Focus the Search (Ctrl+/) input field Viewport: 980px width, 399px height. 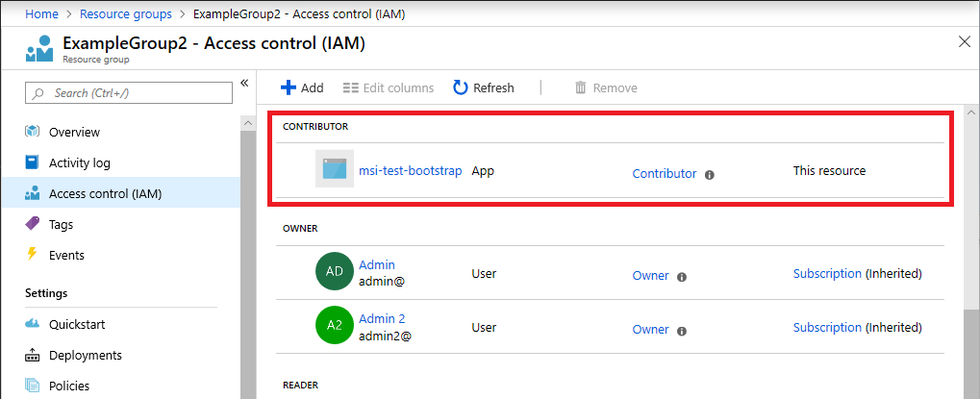pos(129,92)
